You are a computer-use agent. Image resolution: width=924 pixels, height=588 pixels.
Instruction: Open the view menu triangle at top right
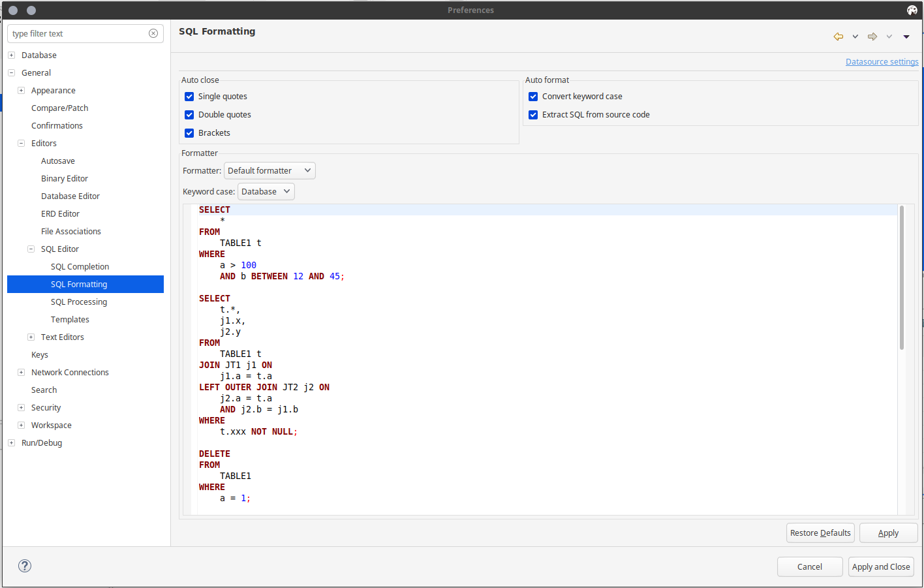(906, 37)
